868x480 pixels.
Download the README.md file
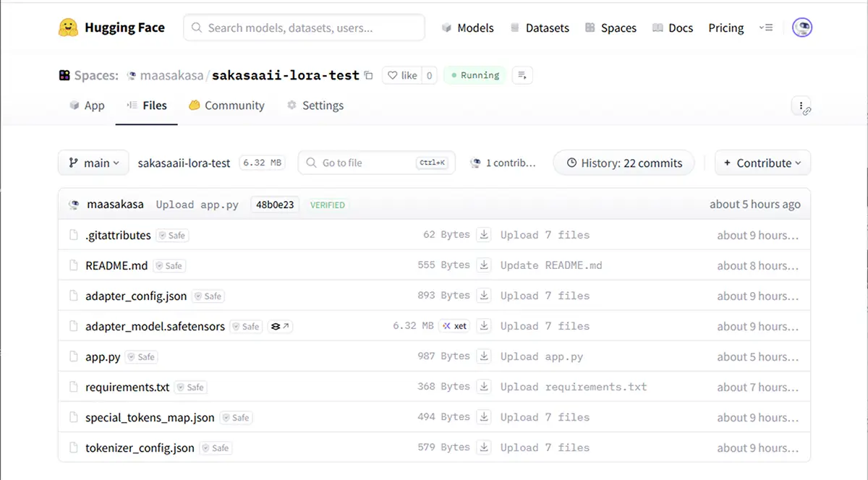485,265
